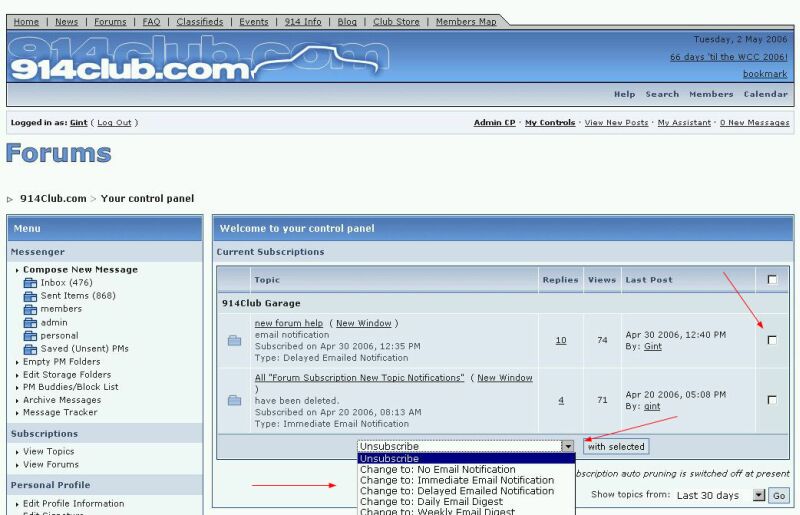This screenshot has height=515, width=800.
Task: Click the new forum help topic folder icon
Action: point(234,340)
